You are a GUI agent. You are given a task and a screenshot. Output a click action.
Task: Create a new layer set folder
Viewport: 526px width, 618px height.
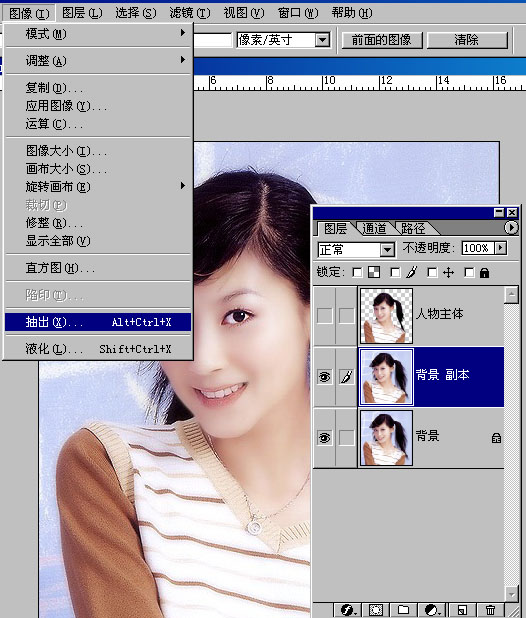[x=403, y=610]
